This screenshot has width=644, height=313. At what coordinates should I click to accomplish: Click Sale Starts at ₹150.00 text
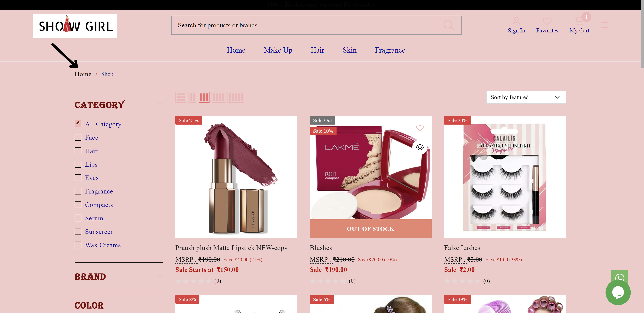pos(207,270)
